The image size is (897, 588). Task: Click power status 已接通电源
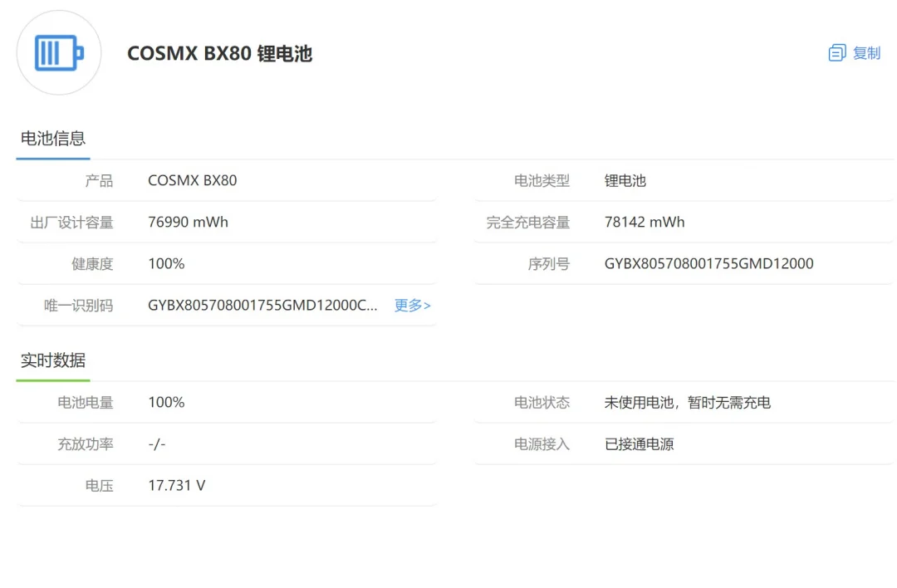639,444
